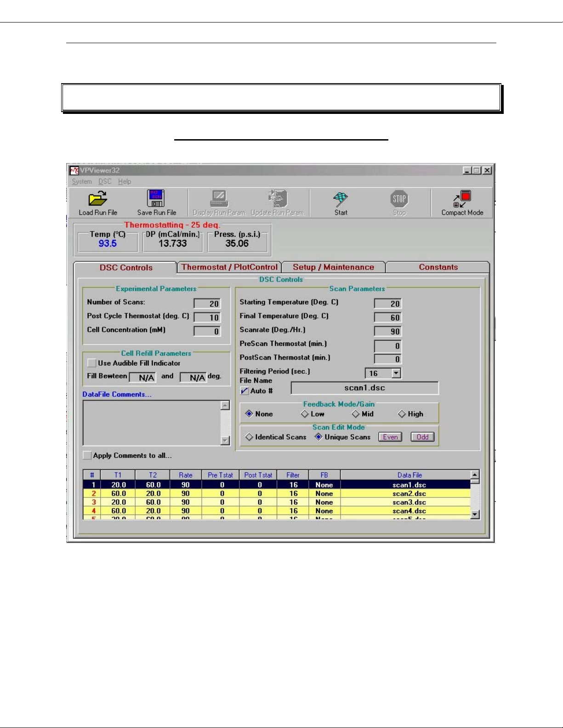563x728 pixels.
Task: Click the Filter column header
Action: [x=293, y=475]
